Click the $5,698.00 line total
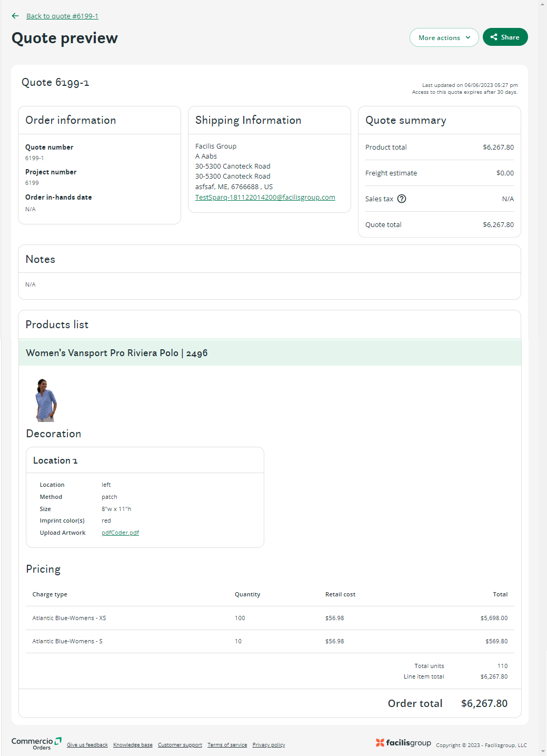Image resolution: width=547 pixels, height=756 pixels. pyautogui.click(x=494, y=618)
